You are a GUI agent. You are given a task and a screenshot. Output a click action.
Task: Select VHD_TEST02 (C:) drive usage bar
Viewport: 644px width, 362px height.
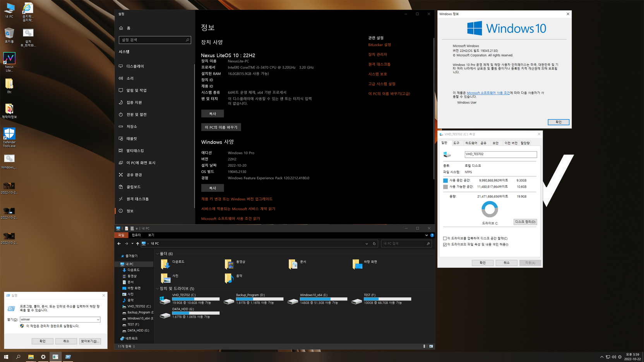[x=196, y=299]
